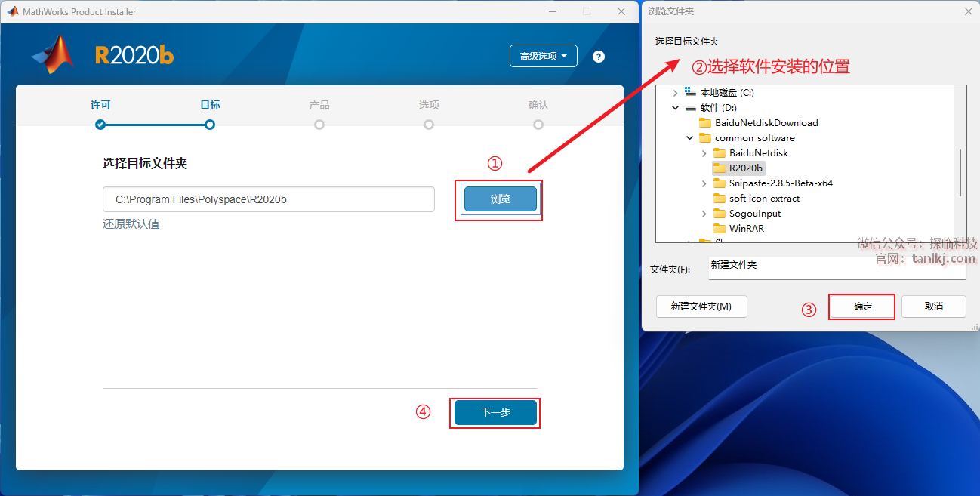Collapse the common_software tree node

tap(689, 137)
